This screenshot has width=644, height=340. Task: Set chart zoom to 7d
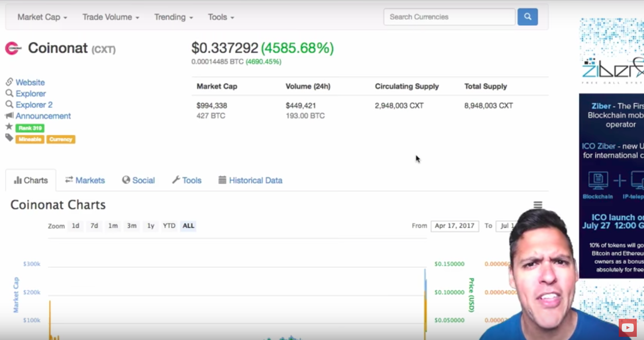(x=94, y=226)
